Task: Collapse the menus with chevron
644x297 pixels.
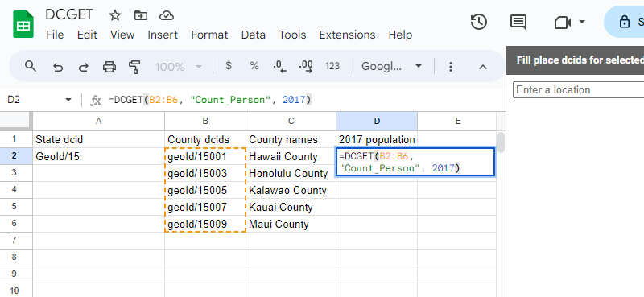Action: coord(483,67)
